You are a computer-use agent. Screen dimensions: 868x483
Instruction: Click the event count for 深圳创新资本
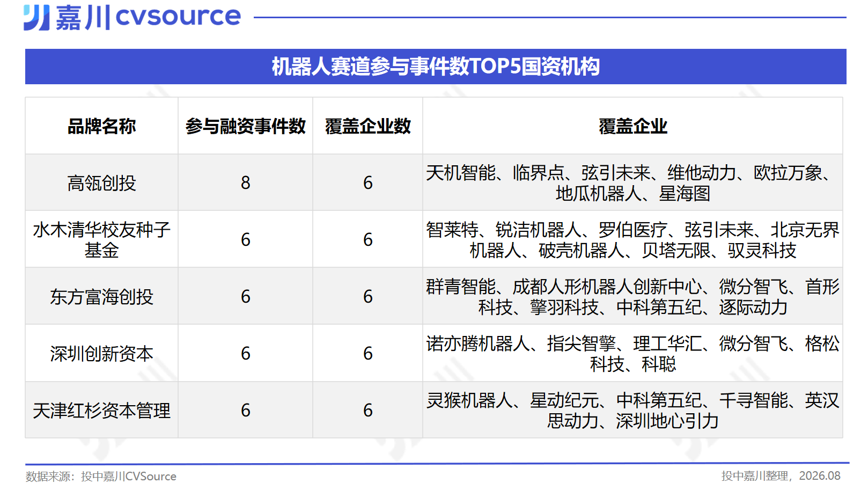[x=245, y=354]
